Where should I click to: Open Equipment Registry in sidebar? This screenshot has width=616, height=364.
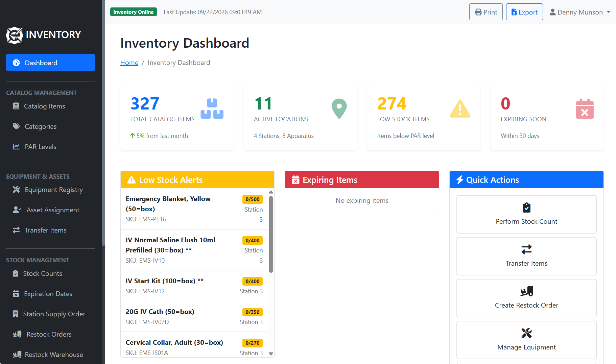tap(50, 190)
